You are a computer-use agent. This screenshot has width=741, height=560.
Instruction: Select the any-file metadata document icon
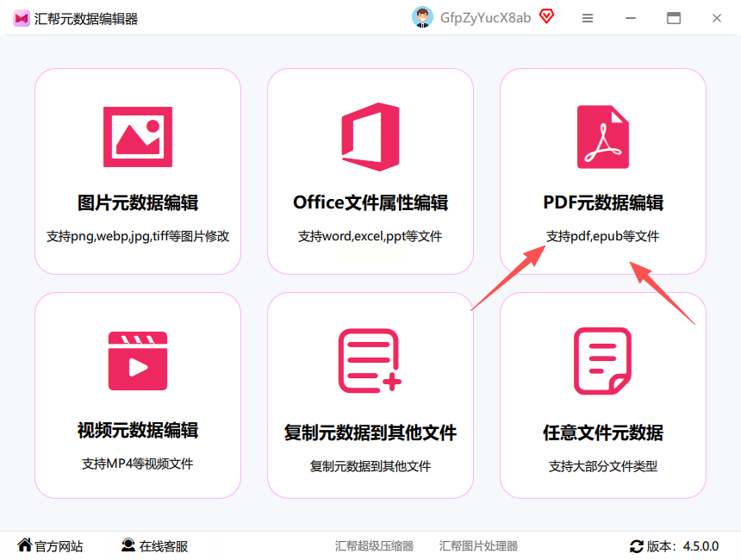[x=603, y=361]
